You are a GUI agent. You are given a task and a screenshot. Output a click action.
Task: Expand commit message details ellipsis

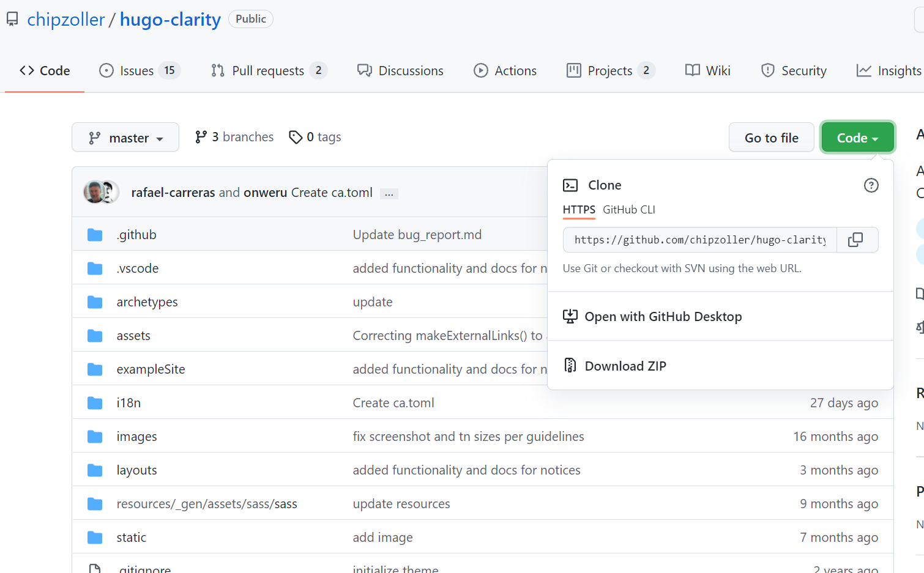(389, 194)
